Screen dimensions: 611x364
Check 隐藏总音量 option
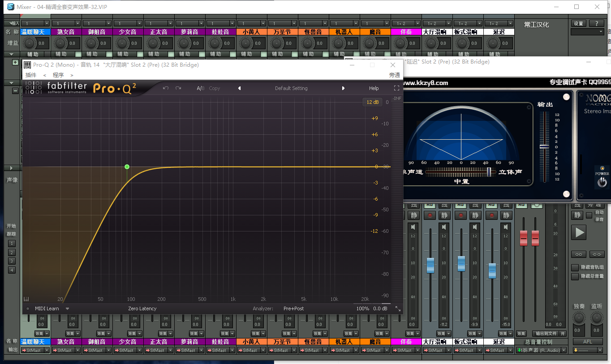point(575,276)
